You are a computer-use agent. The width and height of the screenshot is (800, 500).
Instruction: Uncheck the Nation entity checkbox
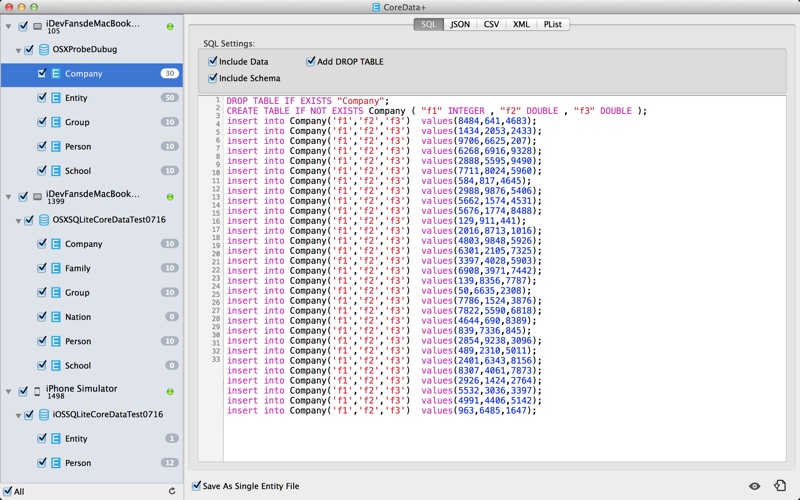click(42, 317)
